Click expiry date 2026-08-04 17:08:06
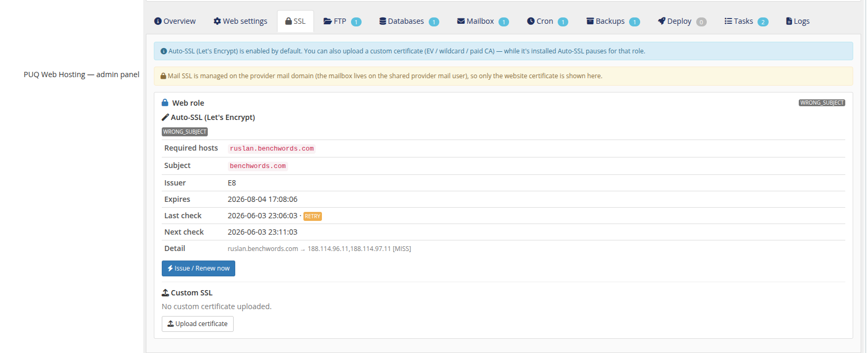This screenshot has width=868, height=353. [x=263, y=199]
